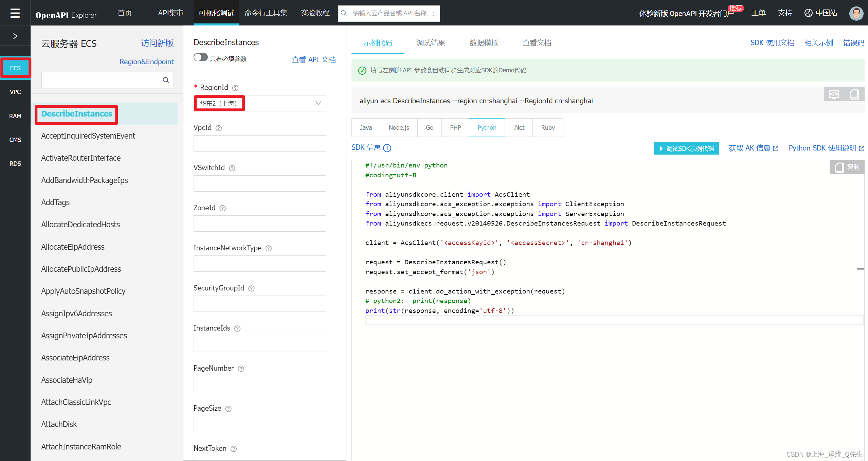Image resolution: width=868 pixels, height=461 pixels.
Task: Click the VpcId input field
Action: point(260,143)
